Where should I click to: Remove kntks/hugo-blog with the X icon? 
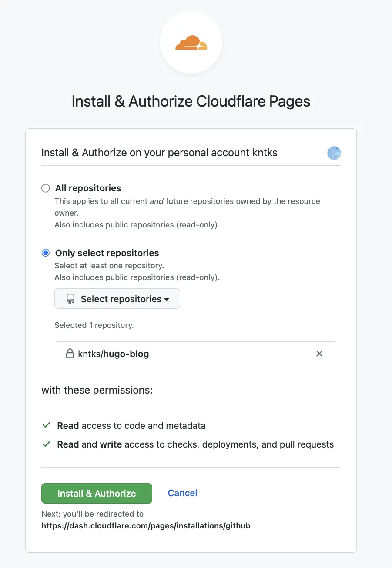tap(319, 354)
